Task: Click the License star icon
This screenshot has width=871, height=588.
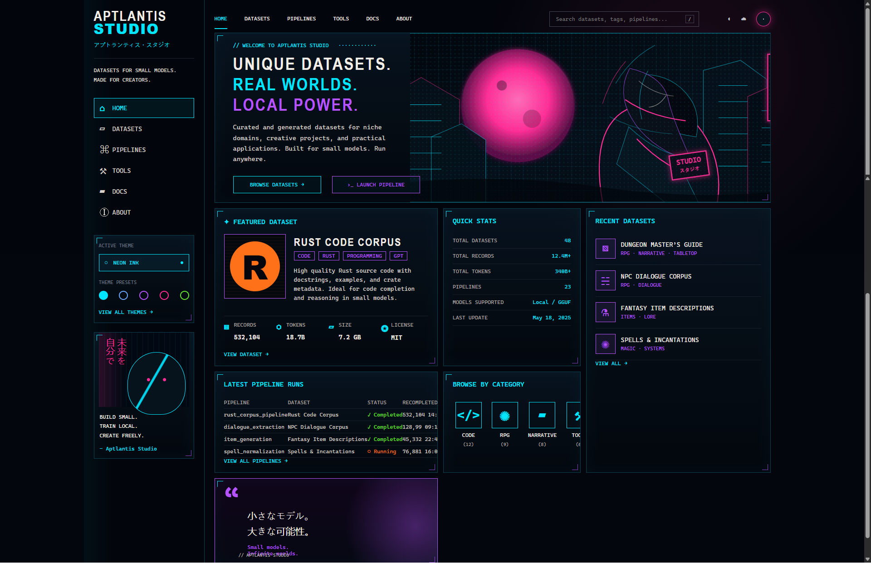Action: (x=385, y=328)
